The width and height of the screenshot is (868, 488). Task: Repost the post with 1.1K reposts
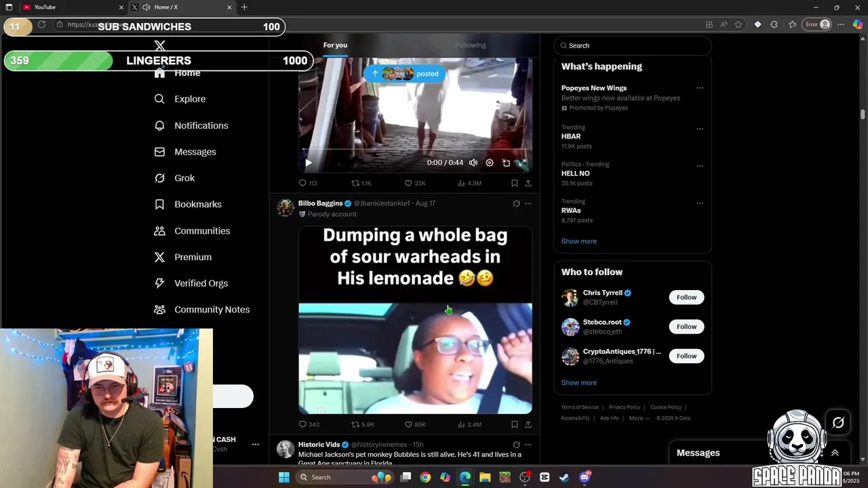pyautogui.click(x=361, y=183)
